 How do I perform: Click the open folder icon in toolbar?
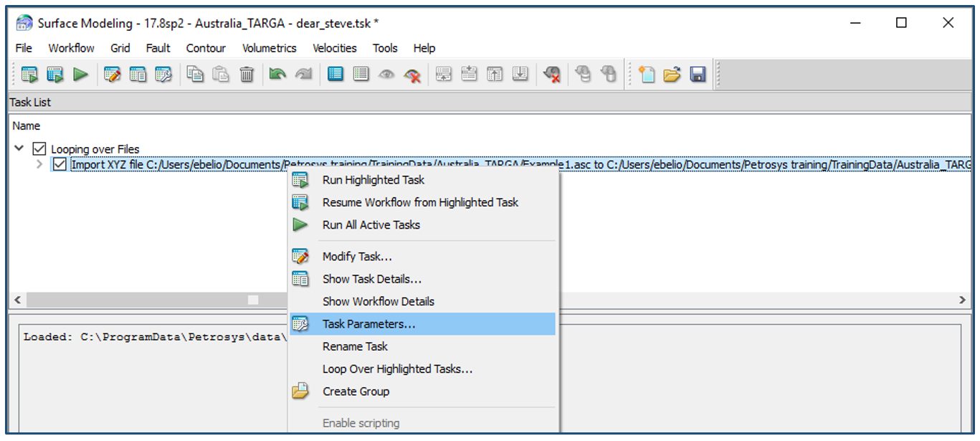[x=672, y=75]
